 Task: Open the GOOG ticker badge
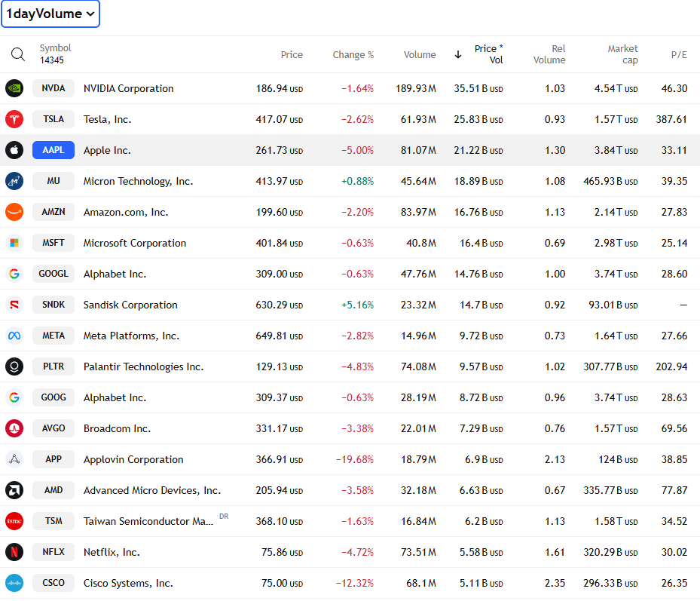pyautogui.click(x=53, y=397)
